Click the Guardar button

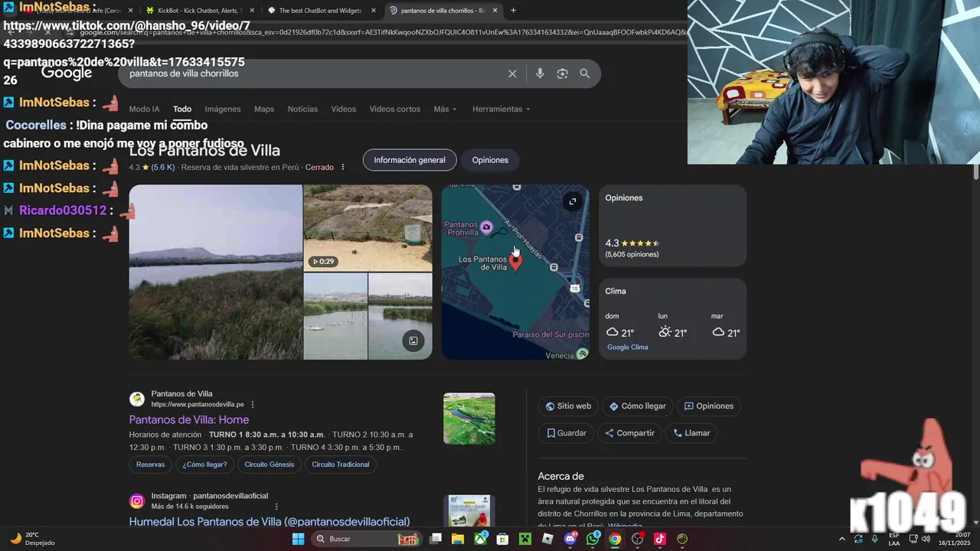[567, 433]
